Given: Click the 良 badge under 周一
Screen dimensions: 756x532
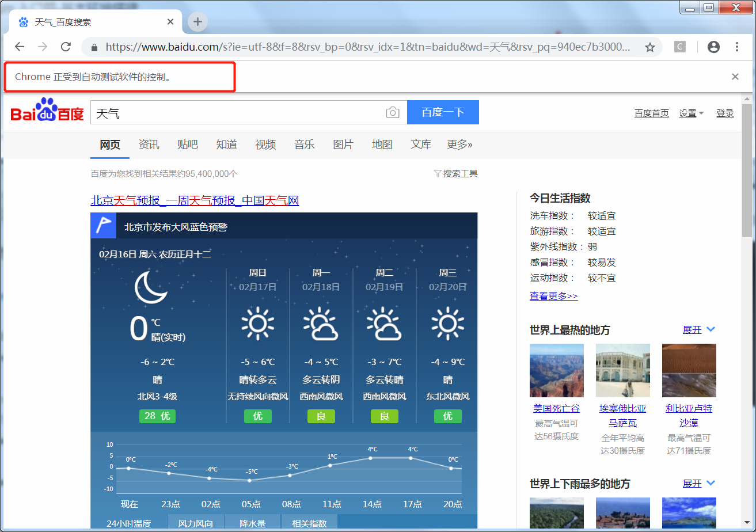Looking at the screenshot, I should [x=321, y=416].
